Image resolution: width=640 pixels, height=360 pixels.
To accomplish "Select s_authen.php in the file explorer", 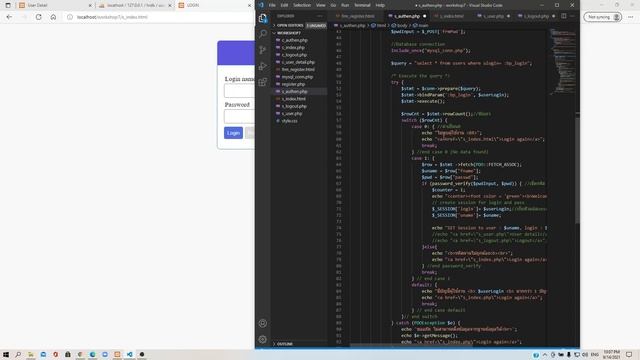I will [299, 91].
